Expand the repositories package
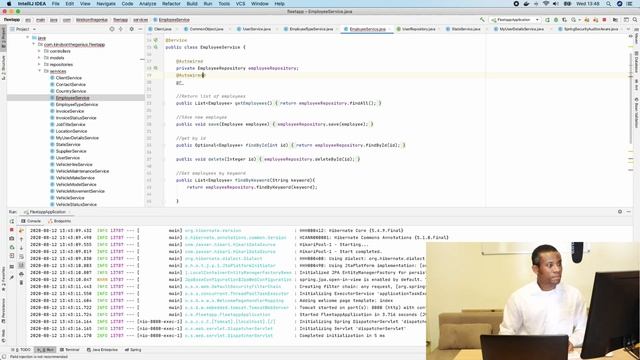The width and height of the screenshot is (640, 360). coord(39,64)
